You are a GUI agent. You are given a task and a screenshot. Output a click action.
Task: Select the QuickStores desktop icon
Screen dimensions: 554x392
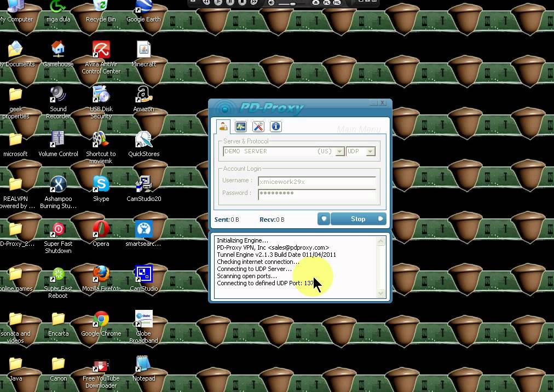[143, 144]
